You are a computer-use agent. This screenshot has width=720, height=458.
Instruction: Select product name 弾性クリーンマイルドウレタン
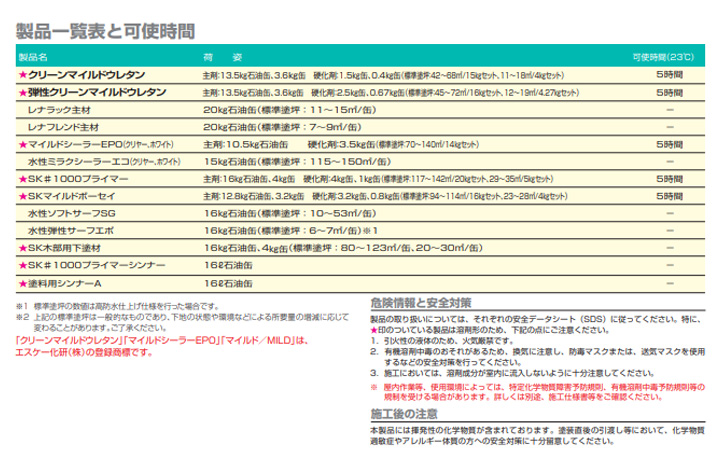97,92
